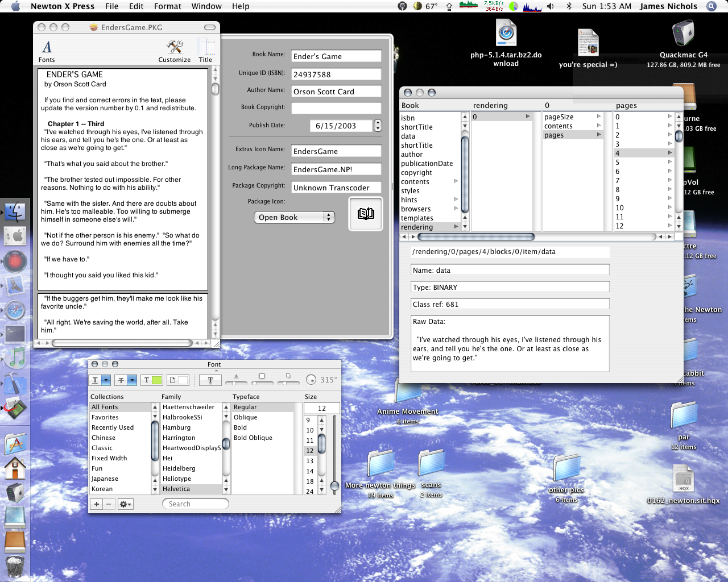Click the Trash in the Dock
728x582 pixels.
click(15, 566)
